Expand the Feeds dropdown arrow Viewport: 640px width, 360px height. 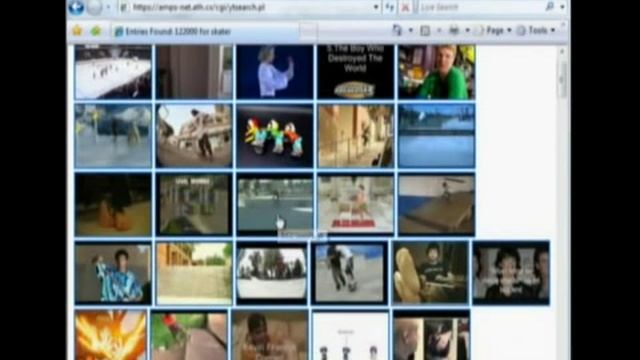click(439, 31)
